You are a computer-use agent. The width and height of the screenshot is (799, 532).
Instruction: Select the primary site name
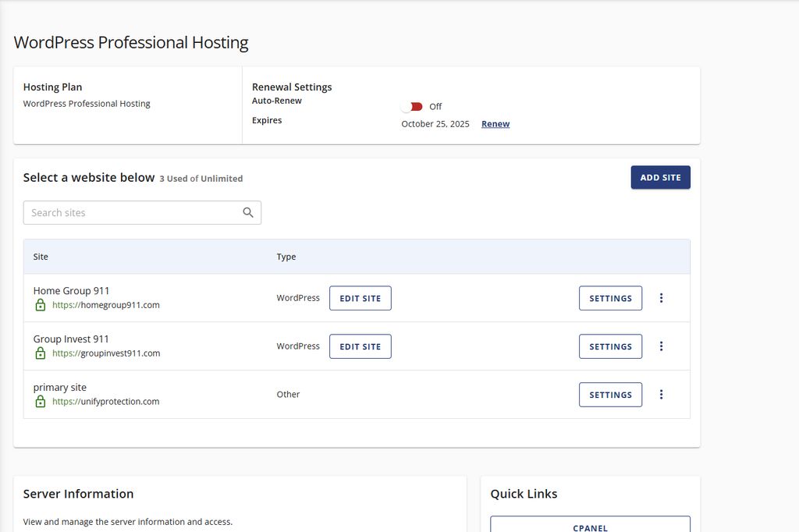point(59,387)
